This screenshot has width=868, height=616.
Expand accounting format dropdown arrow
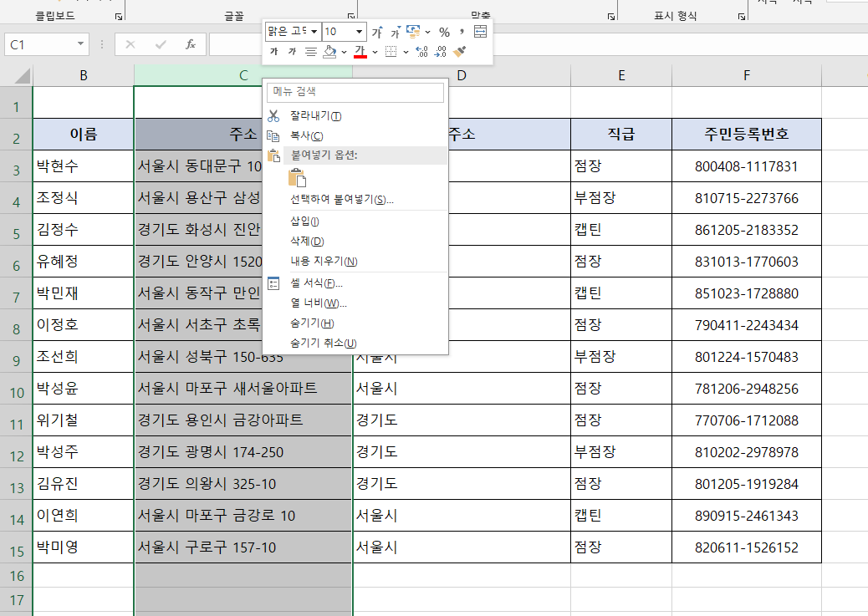click(x=427, y=32)
